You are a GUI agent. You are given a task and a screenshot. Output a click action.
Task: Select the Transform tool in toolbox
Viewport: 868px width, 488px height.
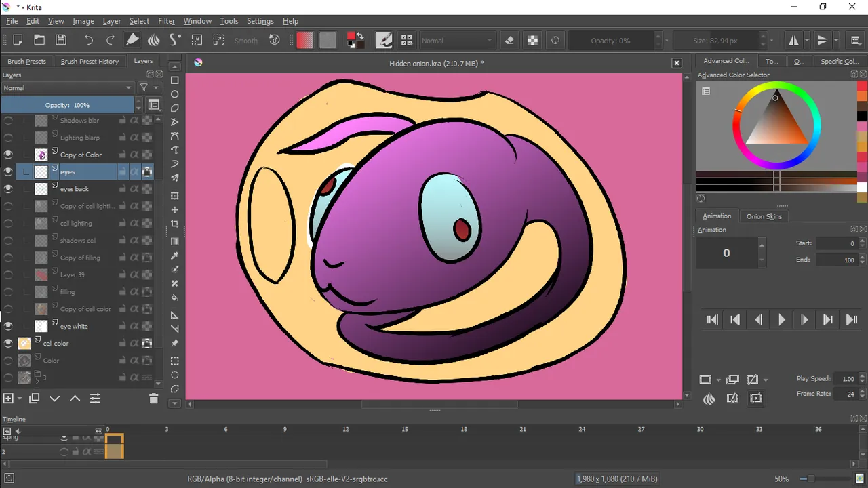[x=174, y=196]
